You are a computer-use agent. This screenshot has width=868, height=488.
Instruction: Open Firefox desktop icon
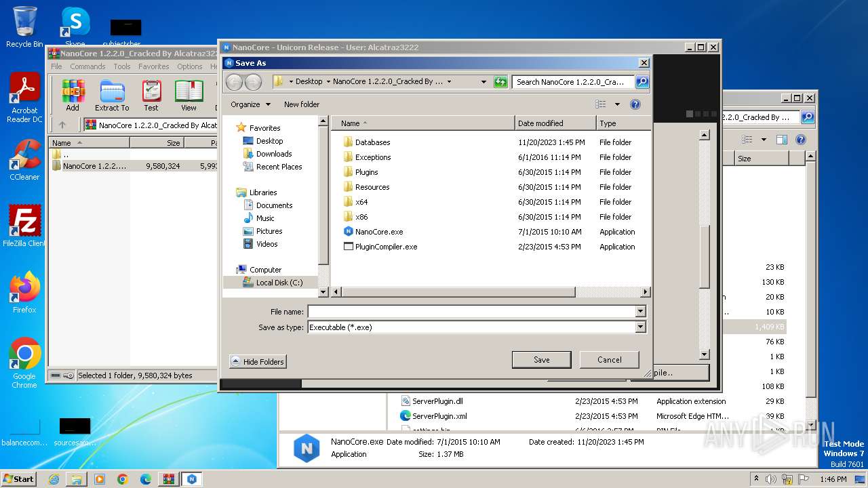[x=24, y=292]
